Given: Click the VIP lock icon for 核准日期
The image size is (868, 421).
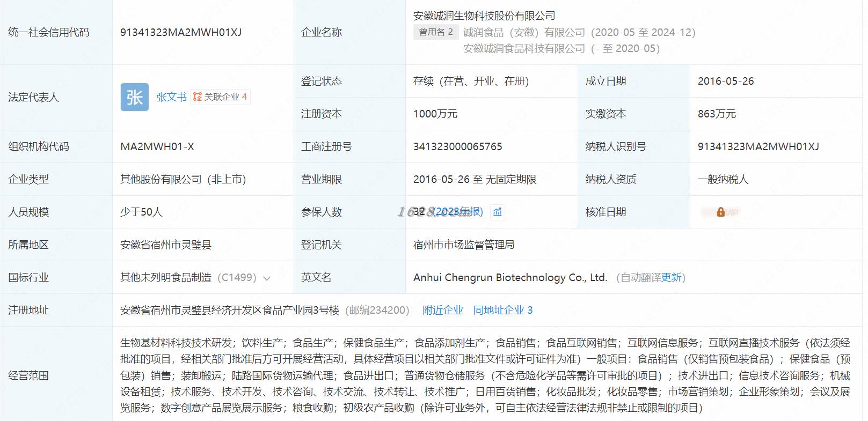Looking at the screenshot, I should (x=721, y=212).
